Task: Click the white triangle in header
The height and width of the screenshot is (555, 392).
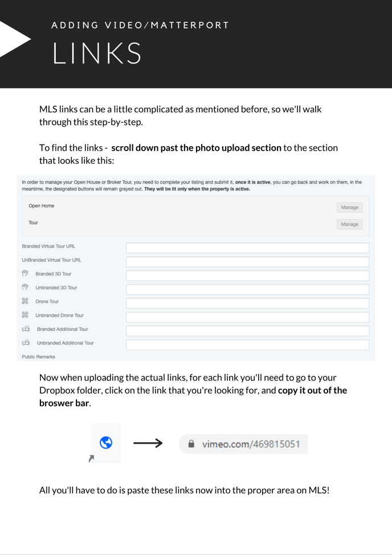Action: (15, 39)
